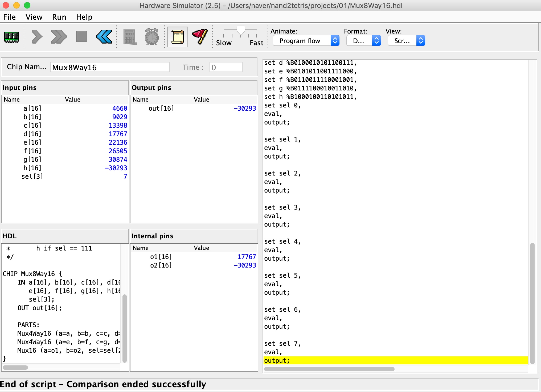Screen dimensions: 541x392
Task: Select value 22136 of input e[16]
Action: click(118, 143)
